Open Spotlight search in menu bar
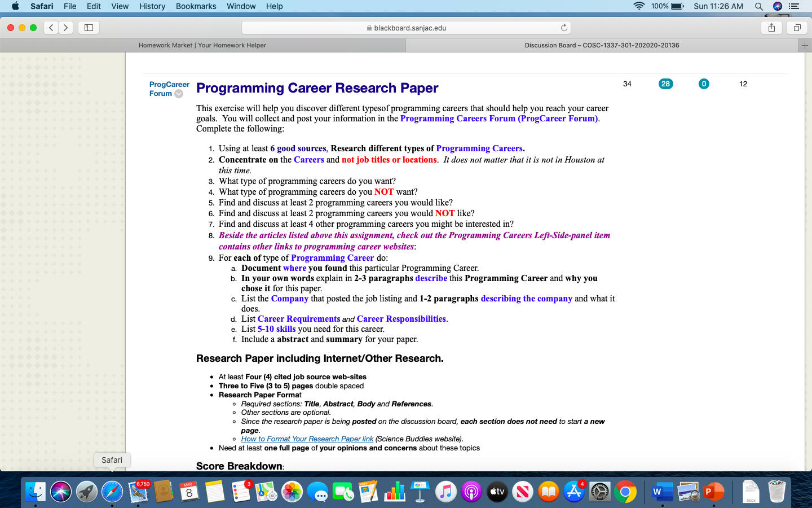Viewport: 812px width, 508px height. 759,6
